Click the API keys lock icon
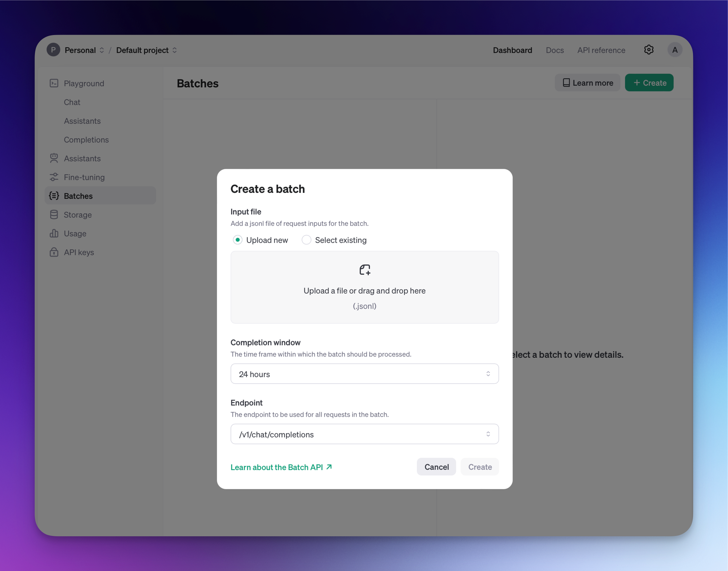The image size is (728, 571). [x=54, y=252]
